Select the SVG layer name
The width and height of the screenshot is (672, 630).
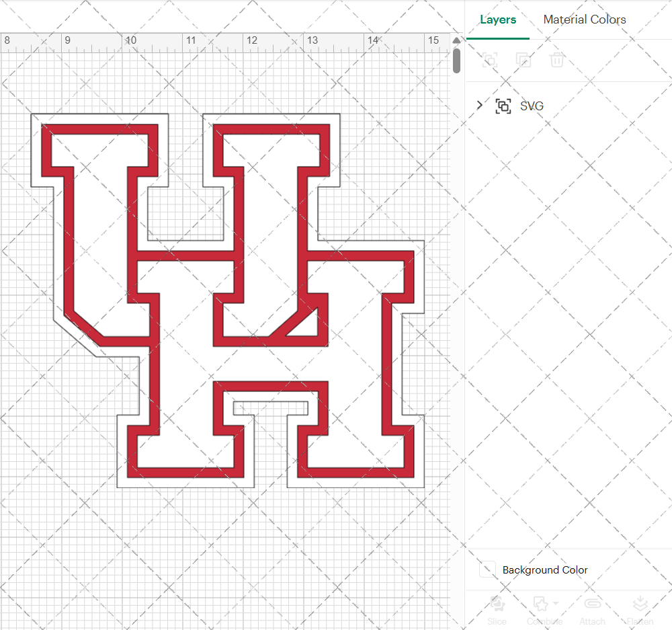tap(532, 106)
